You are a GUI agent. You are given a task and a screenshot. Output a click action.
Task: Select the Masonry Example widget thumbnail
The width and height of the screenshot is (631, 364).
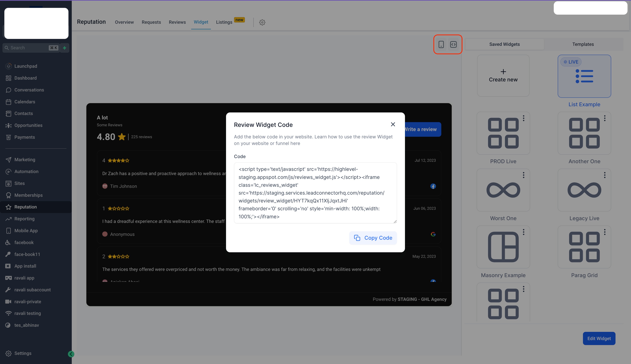tap(503, 247)
